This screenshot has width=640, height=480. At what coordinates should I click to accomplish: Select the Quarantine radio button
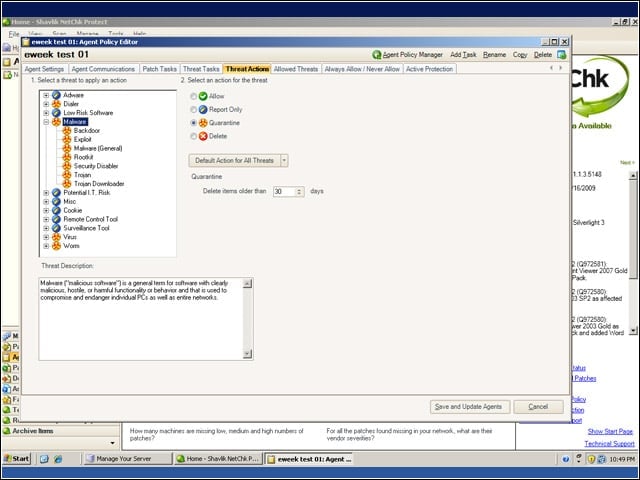tap(193, 123)
